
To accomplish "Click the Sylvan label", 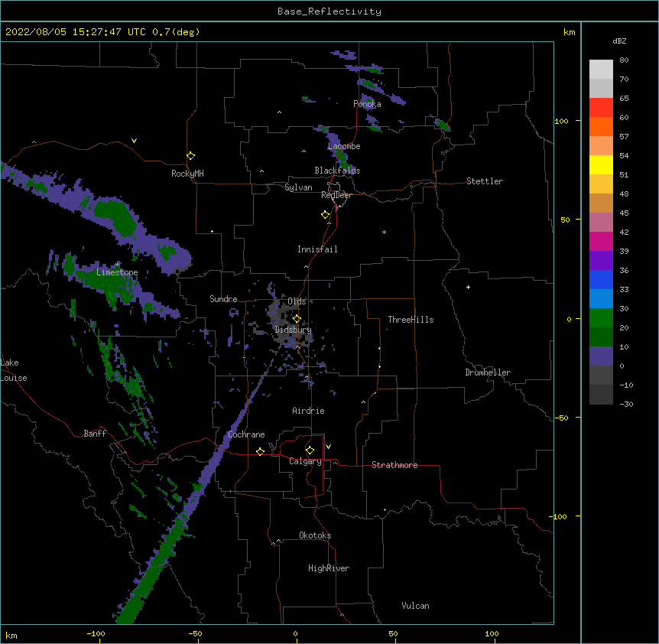I will click(298, 187).
